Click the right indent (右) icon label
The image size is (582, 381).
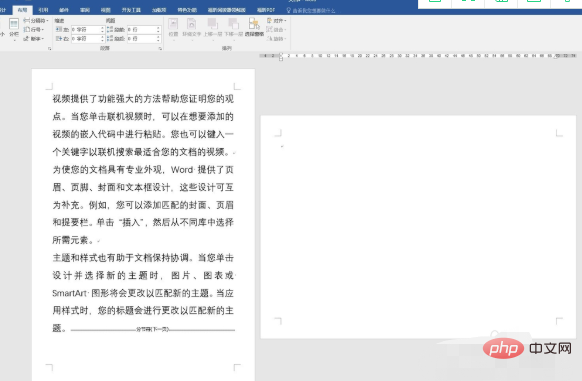[x=62, y=38]
